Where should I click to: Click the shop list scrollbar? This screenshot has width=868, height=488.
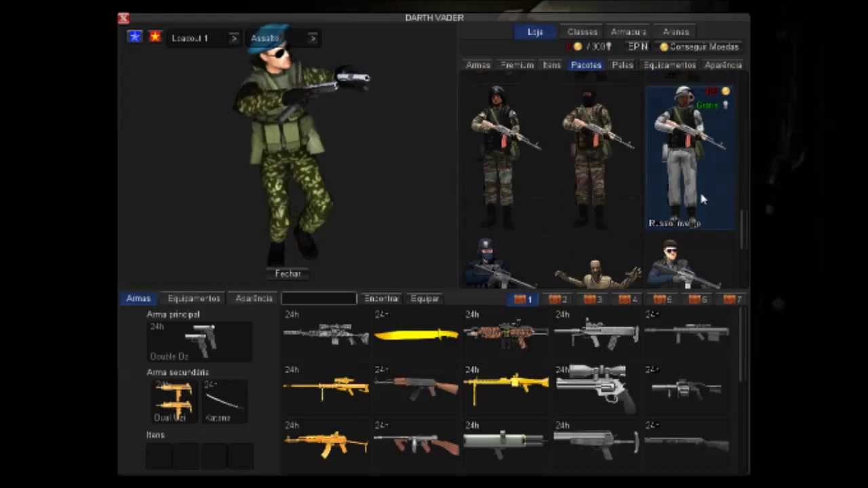(x=743, y=230)
